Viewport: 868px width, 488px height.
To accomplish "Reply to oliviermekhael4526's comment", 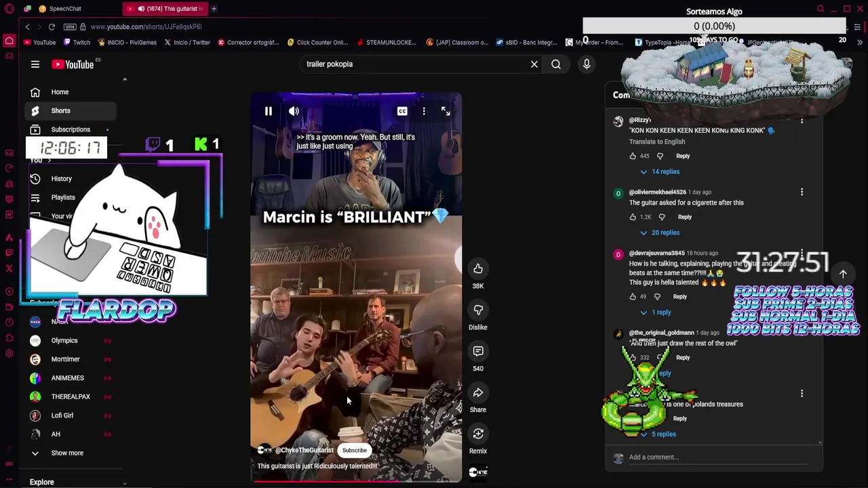I will pyautogui.click(x=685, y=217).
